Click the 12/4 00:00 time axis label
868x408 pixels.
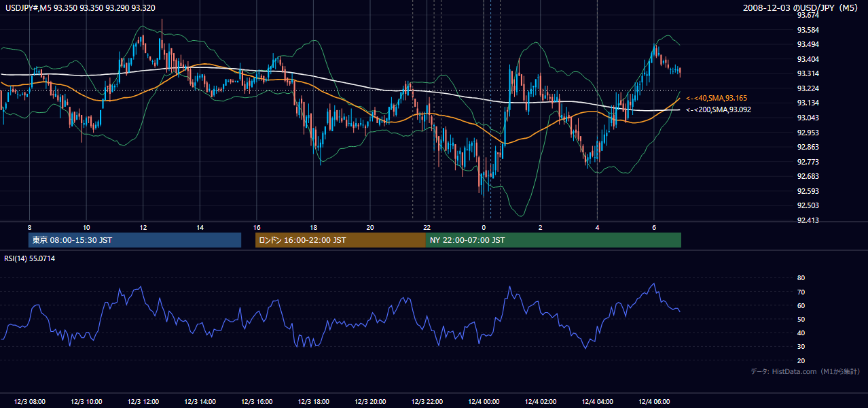tap(484, 402)
